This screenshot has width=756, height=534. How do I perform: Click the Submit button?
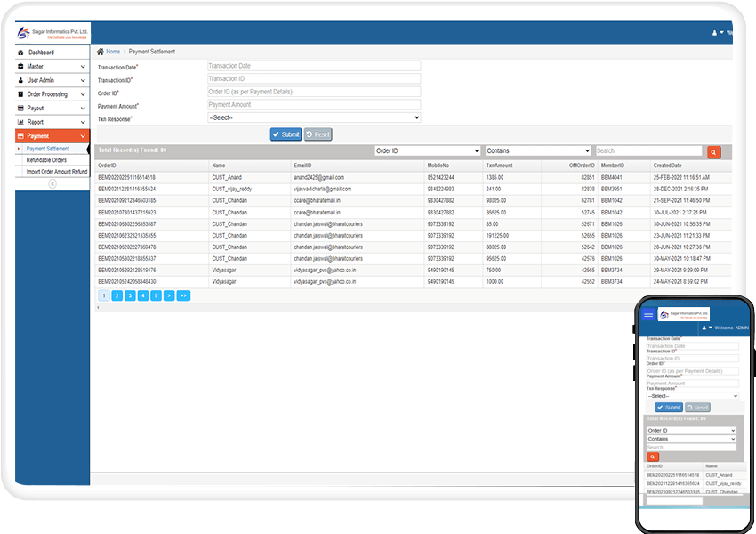(x=286, y=133)
